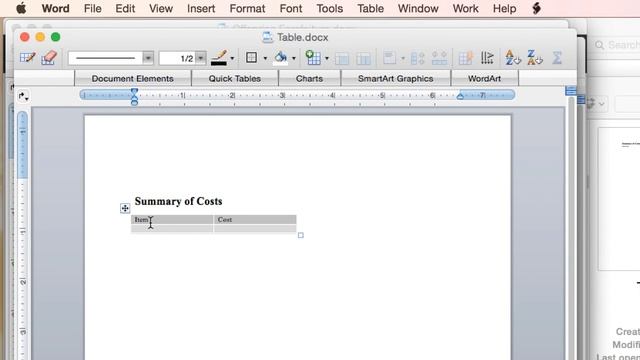Viewport: 640px width, 360px height.
Task: Open the Format menu
Action: [x=247, y=9]
